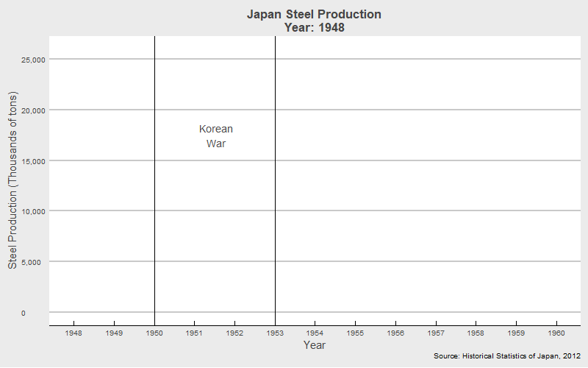Select the 'Year: 1948' subtitle text
The width and height of the screenshot is (588, 368).
click(x=314, y=28)
